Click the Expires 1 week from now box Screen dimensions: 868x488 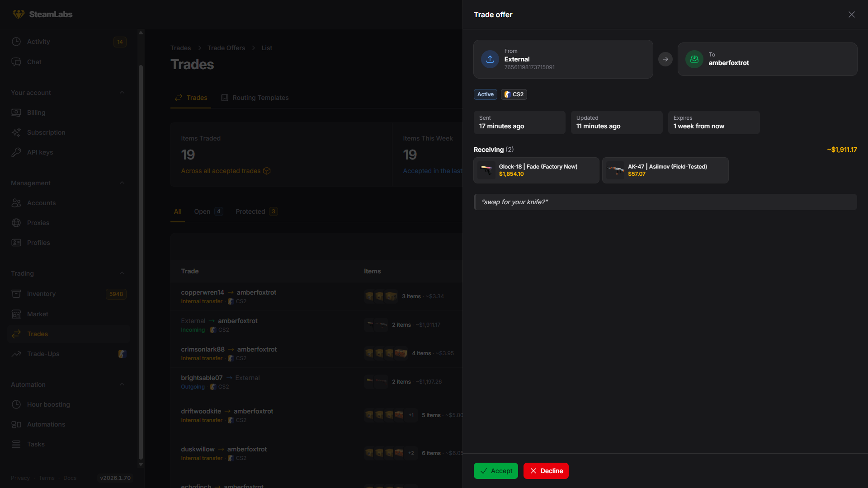tap(714, 122)
